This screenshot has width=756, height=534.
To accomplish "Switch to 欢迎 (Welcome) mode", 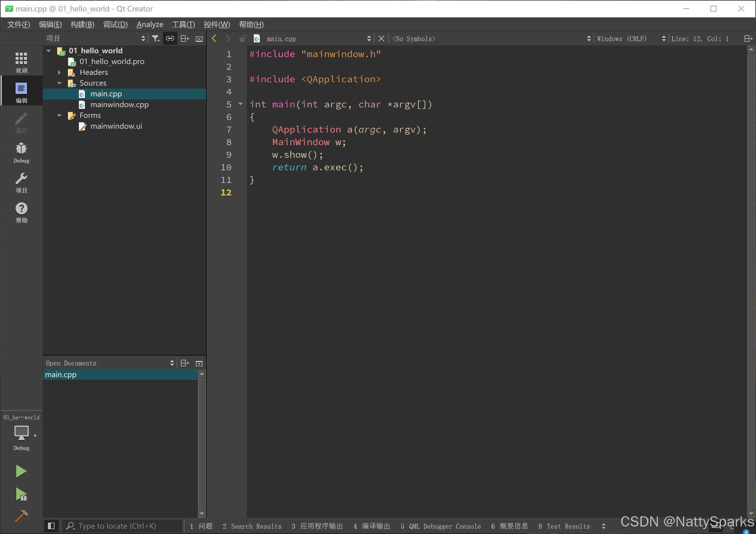I will [x=21, y=61].
